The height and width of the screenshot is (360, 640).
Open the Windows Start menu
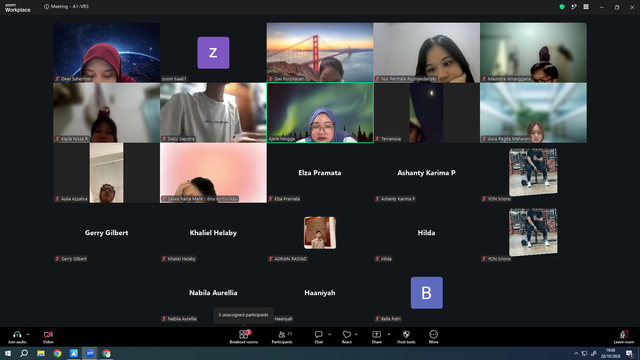(8, 353)
